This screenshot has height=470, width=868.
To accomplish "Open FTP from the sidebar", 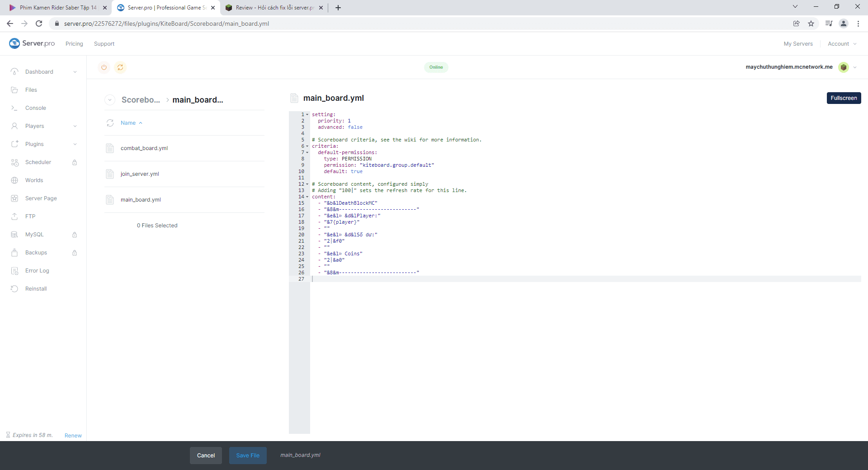I will 30,216.
